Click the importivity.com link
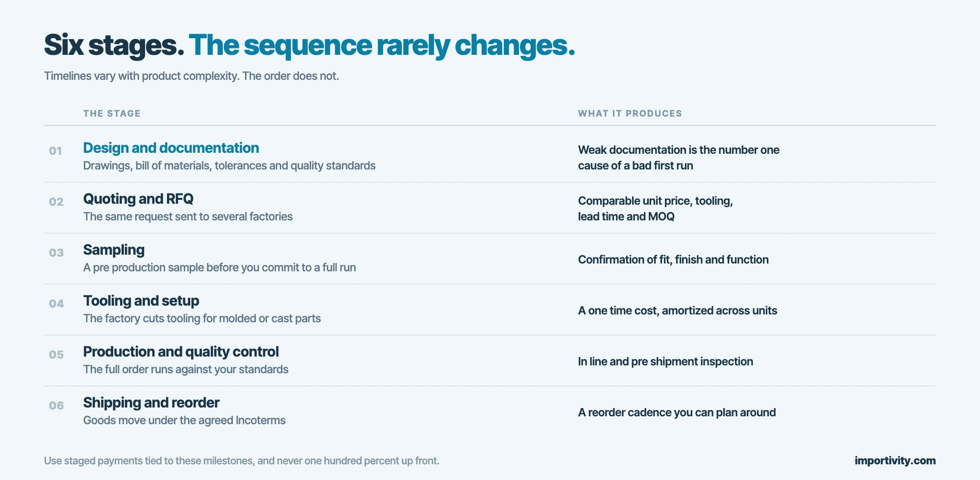 point(895,460)
